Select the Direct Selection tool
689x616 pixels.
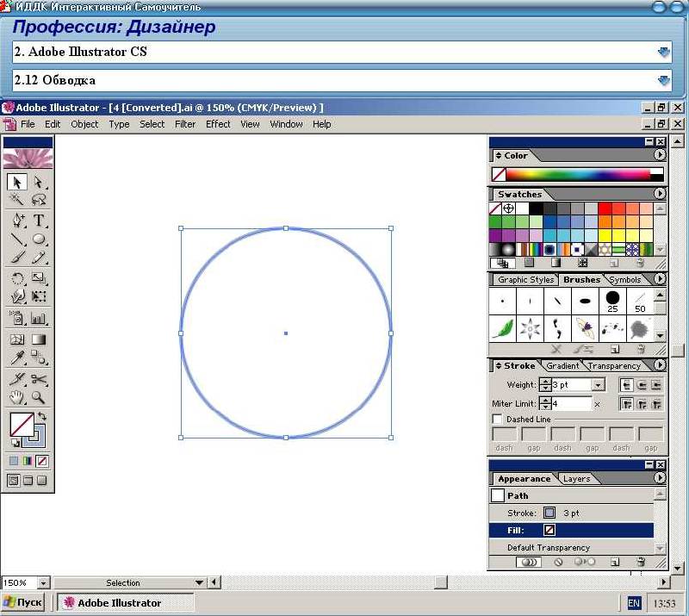pos(39,182)
